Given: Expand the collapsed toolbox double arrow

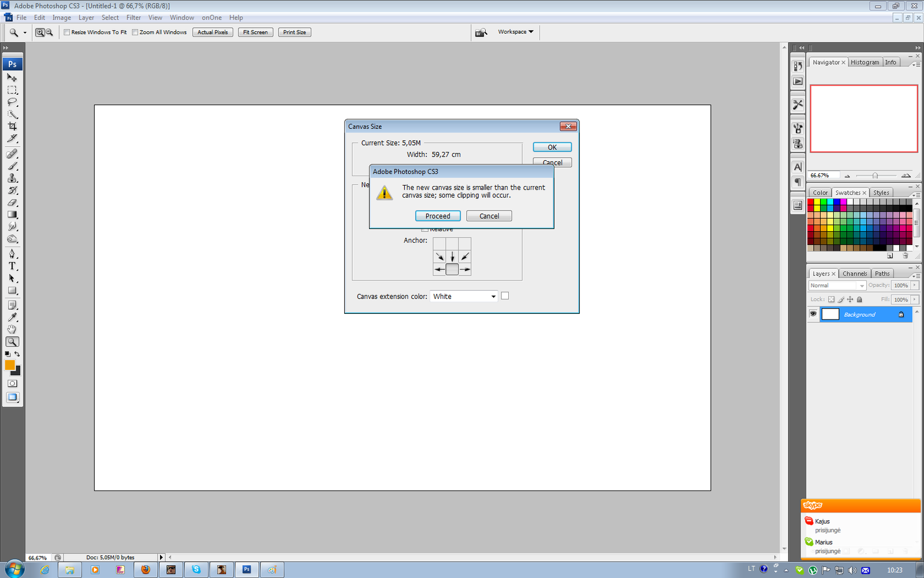Looking at the screenshot, I should click(5, 47).
